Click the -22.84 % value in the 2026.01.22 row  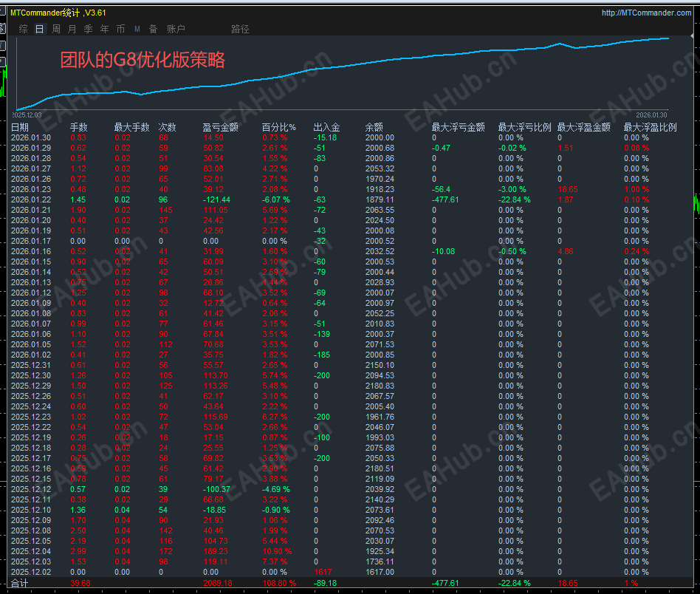(514, 199)
